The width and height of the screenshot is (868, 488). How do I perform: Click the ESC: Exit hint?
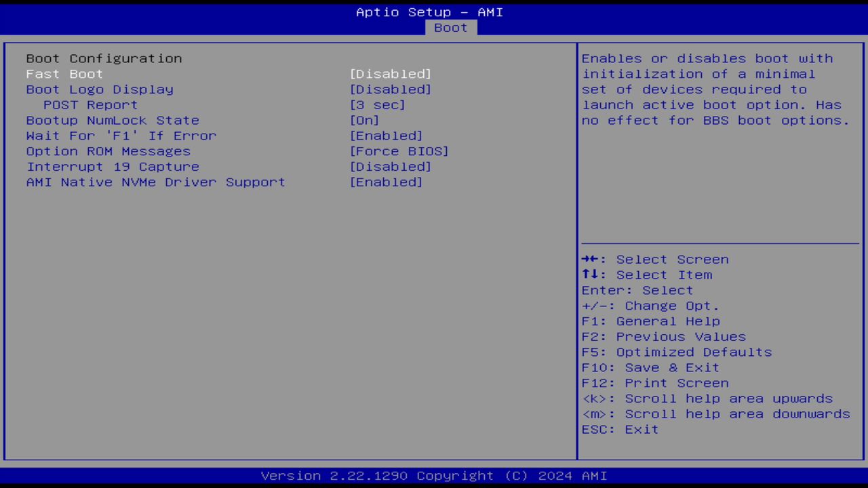(620, 430)
